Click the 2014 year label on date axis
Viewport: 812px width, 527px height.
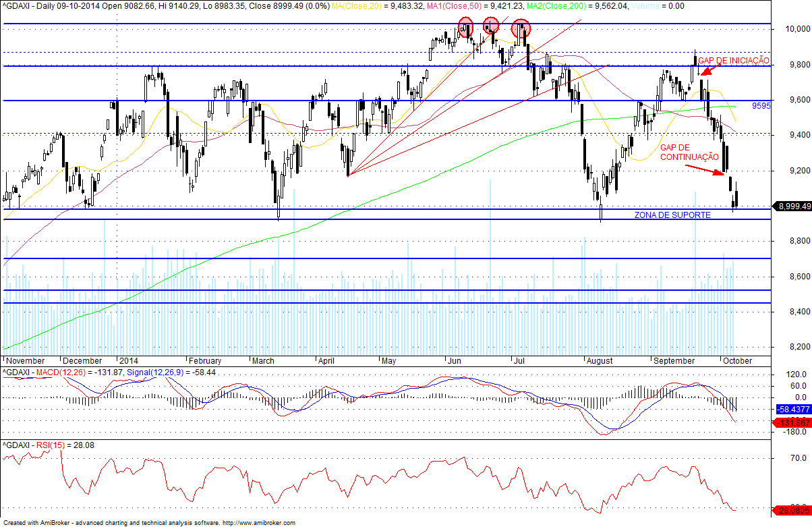coord(128,361)
